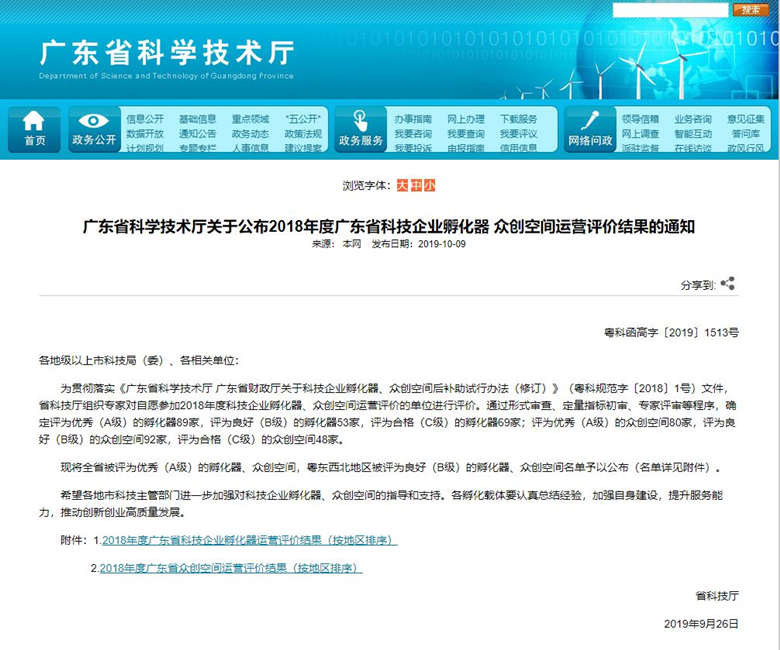Open the 重点领域 nav link
The height and width of the screenshot is (650, 780).
[250, 119]
